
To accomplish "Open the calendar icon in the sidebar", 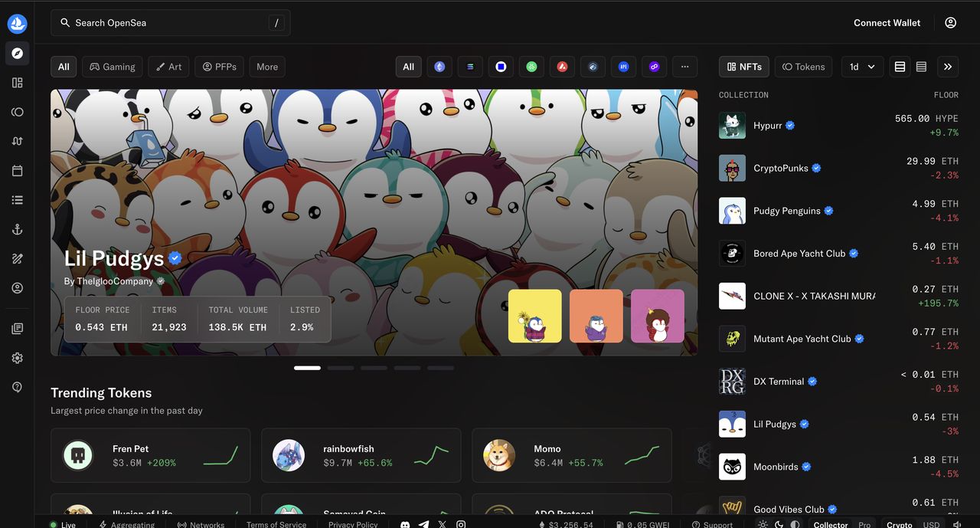I will (17, 171).
